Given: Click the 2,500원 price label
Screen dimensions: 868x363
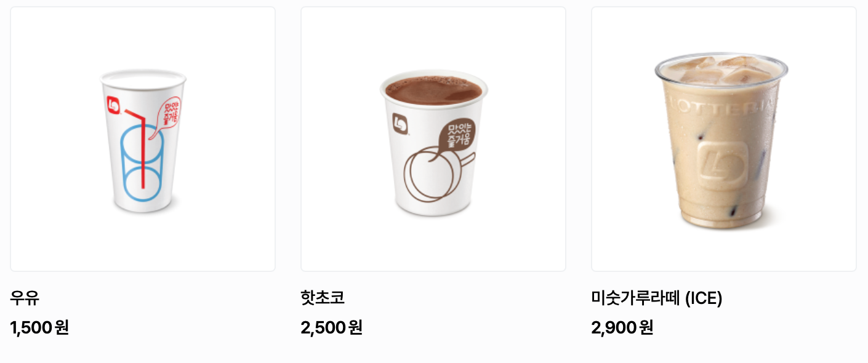Looking at the screenshot, I should [331, 327].
